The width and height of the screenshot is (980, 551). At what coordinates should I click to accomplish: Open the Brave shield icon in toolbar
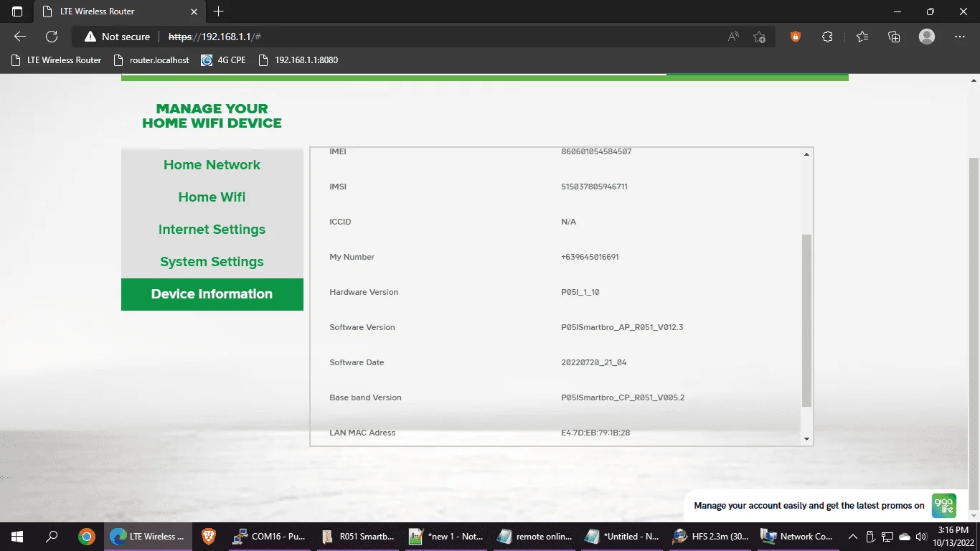click(x=795, y=37)
